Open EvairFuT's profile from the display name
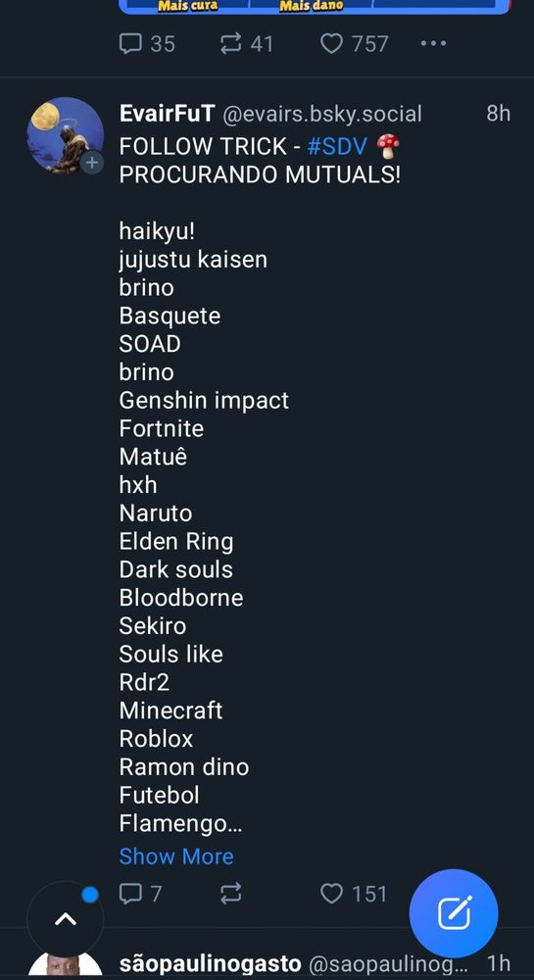This screenshot has height=980, width=534. 167,114
